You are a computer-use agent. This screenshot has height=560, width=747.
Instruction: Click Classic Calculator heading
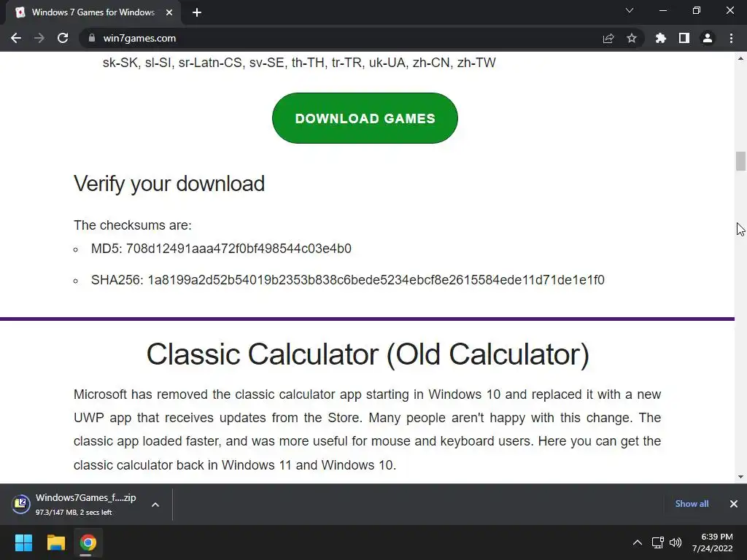tap(368, 354)
